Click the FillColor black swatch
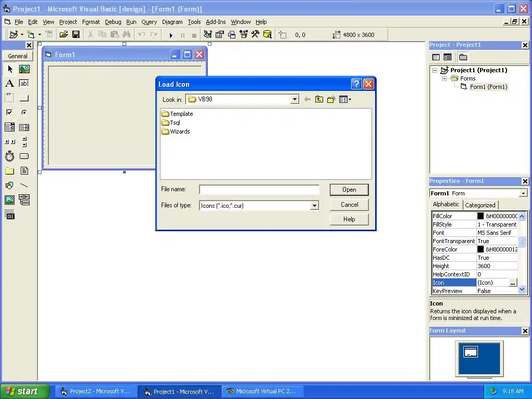Viewport: 532px width, 399px height. click(x=481, y=216)
